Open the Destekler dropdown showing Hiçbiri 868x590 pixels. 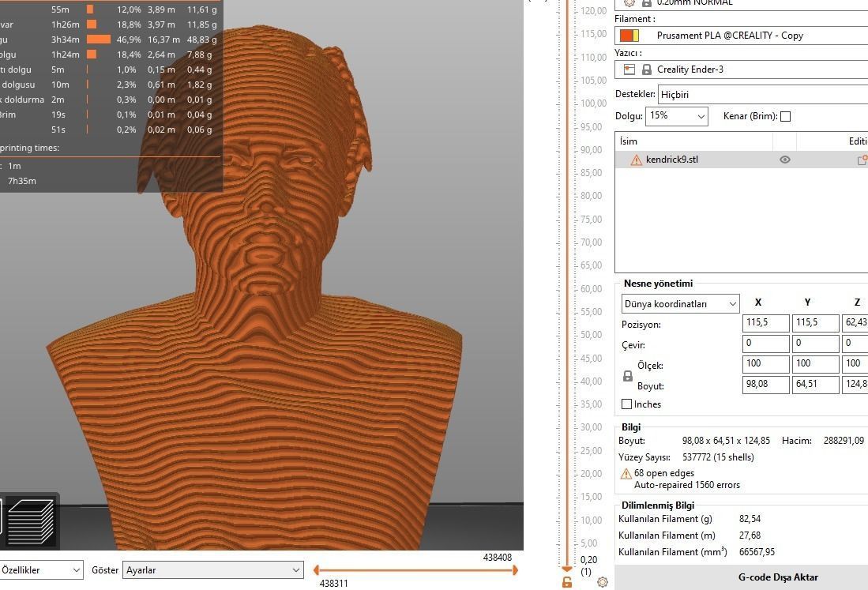[x=763, y=95]
